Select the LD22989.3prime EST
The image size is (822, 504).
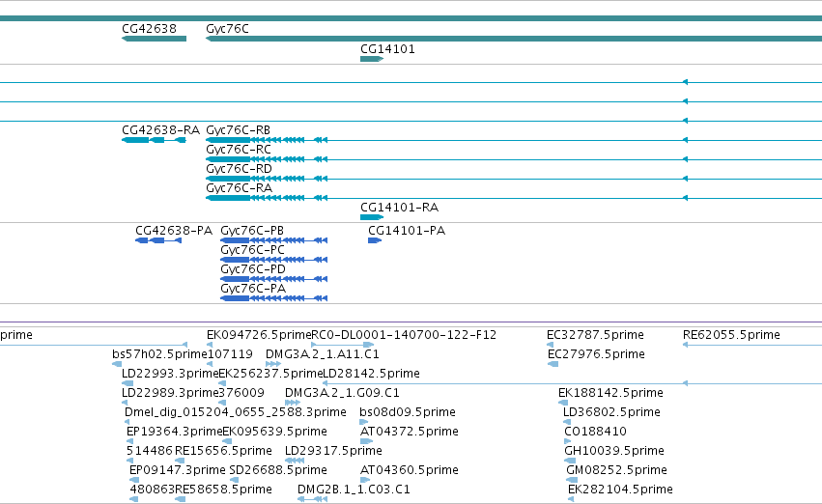click(125, 403)
